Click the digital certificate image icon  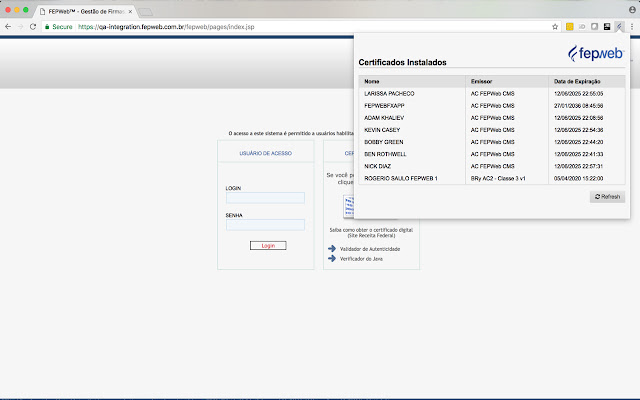point(349,207)
